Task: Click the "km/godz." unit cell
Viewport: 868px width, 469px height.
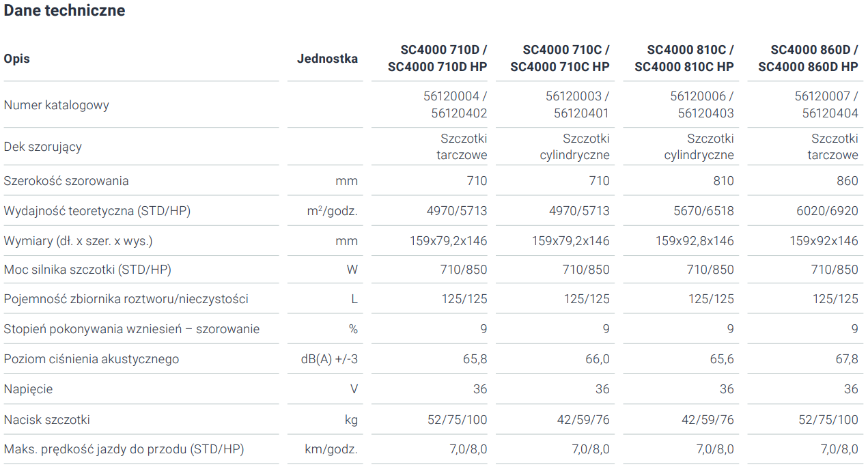Action: [331, 449]
